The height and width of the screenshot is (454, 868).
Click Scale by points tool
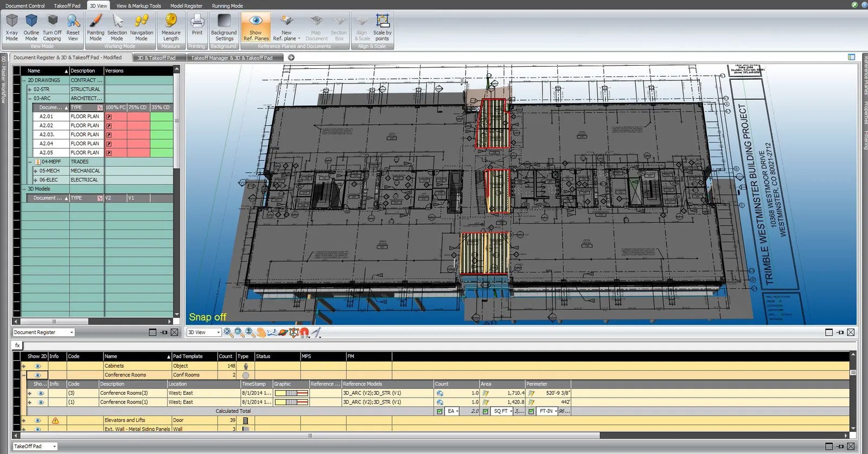[382, 27]
